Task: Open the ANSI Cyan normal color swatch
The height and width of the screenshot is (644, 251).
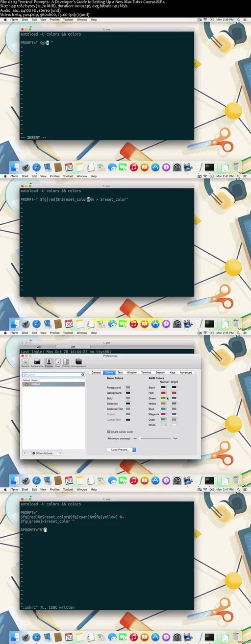Action: (x=163, y=420)
